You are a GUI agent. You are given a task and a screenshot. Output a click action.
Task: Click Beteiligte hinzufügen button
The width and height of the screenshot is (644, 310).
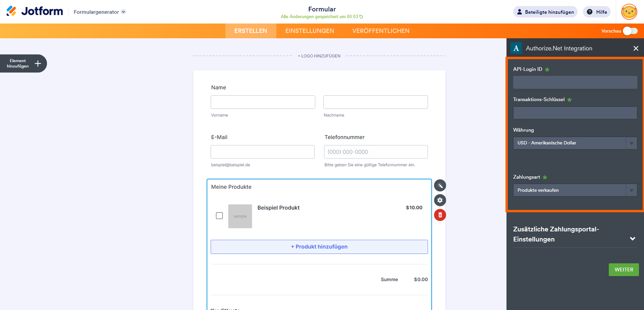click(545, 12)
